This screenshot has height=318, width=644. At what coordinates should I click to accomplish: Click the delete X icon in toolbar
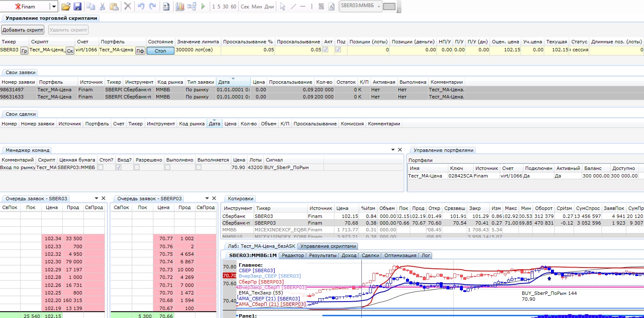click(x=127, y=7)
